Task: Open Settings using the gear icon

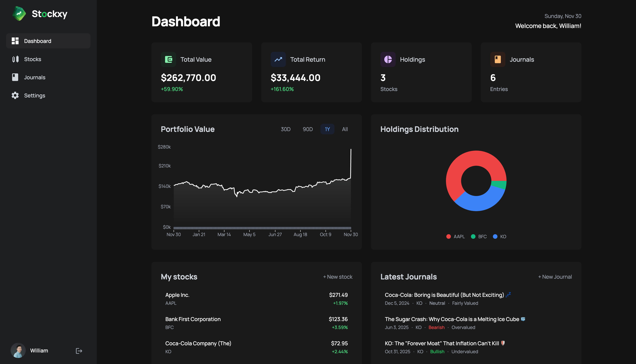Action: (15, 95)
